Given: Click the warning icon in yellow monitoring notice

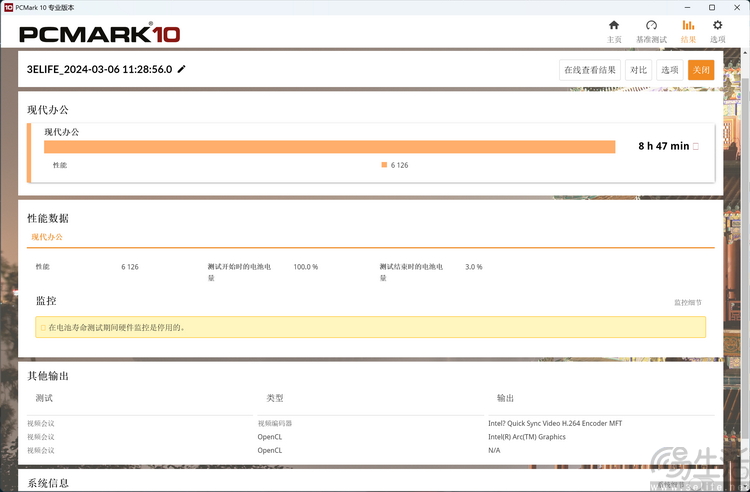Looking at the screenshot, I should click(42, 327).
